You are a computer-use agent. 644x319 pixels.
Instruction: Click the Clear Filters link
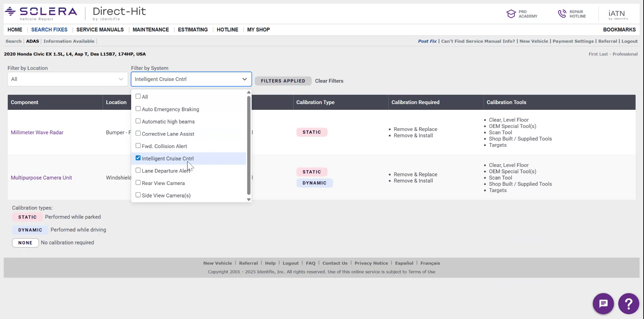click(x=329, y=81)
